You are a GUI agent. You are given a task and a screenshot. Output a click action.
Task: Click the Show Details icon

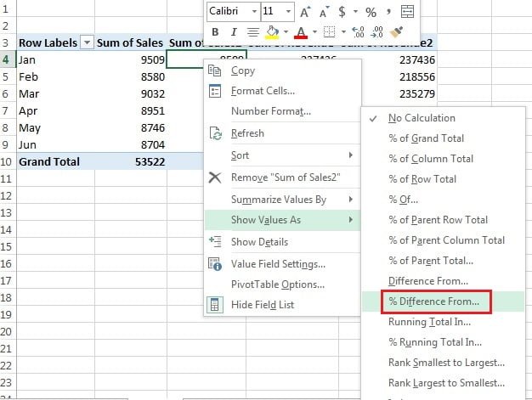[215, 241]
